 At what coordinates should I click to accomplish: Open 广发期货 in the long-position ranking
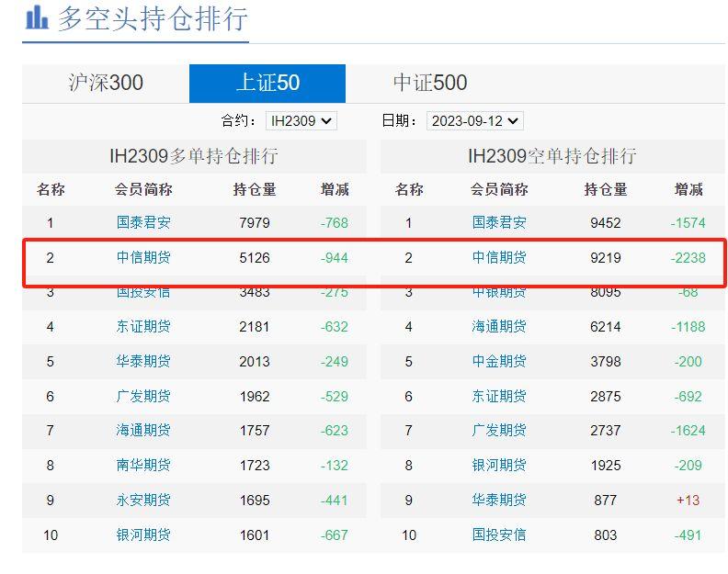click(x=143, y=396)
